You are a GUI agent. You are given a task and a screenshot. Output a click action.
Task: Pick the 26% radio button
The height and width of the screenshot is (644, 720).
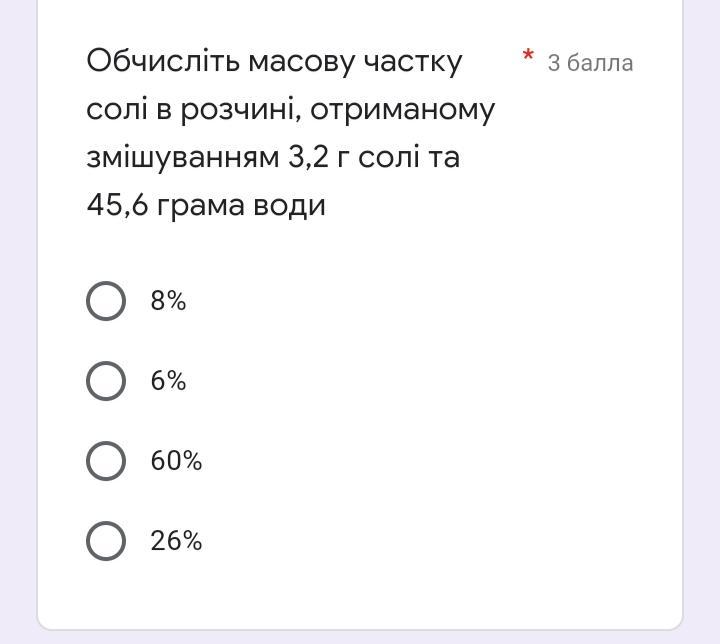click(x=106, y=541)
